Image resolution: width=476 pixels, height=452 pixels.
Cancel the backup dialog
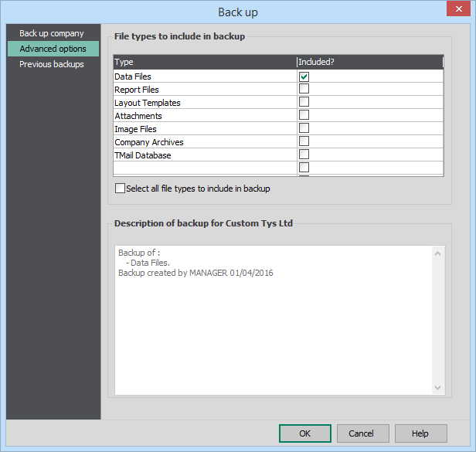[x=363, y=433]
